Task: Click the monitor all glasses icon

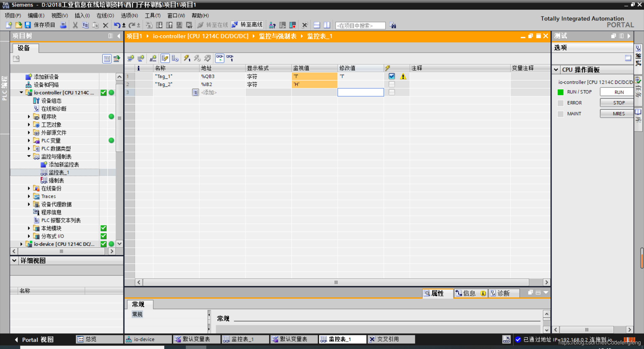Action: coord(220,58)
